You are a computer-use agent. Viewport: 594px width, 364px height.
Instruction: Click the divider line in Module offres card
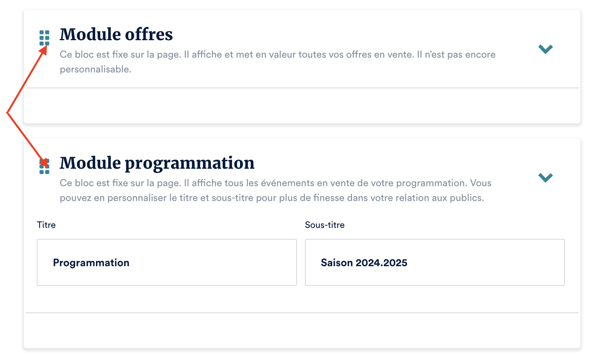coord(302,88)
